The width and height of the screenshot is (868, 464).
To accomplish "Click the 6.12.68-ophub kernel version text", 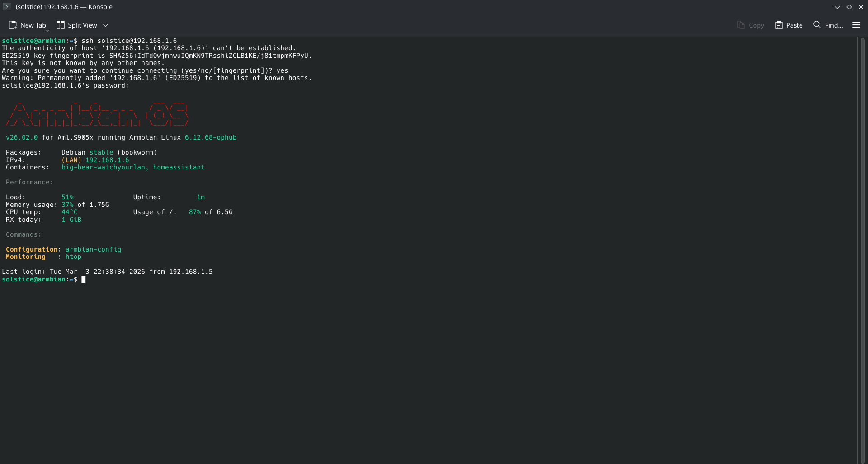I will (210, 137).
